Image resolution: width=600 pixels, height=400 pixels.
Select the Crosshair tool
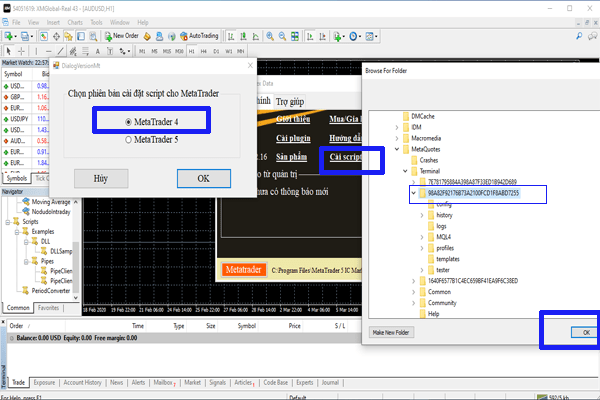pos(21,51)
